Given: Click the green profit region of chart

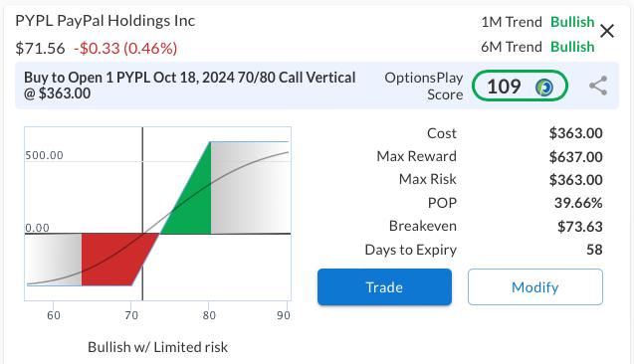Looking at the screenshot, I should pyautogui.click(x=192, y=198).
